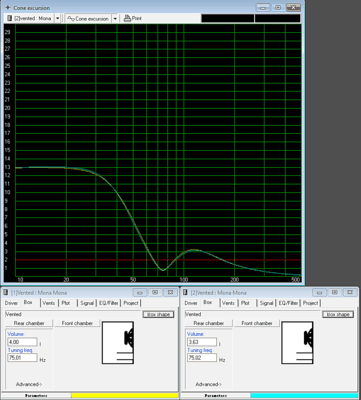
Task: Click Box shape button in window [1]
Action: (x=159, y=314)
